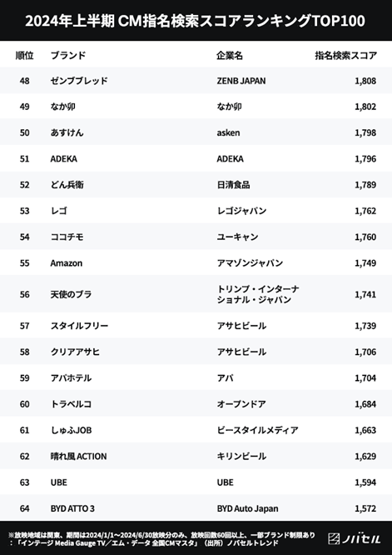Click the BYD Auto Japan company name
392x555 pixels.
tap(247, 508)
